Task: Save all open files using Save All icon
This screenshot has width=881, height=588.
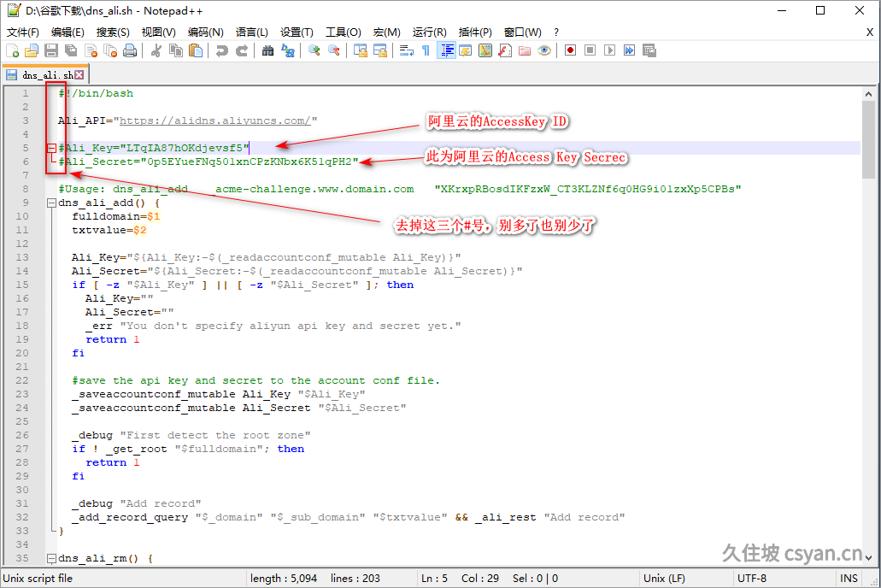Action: (71, 50)
